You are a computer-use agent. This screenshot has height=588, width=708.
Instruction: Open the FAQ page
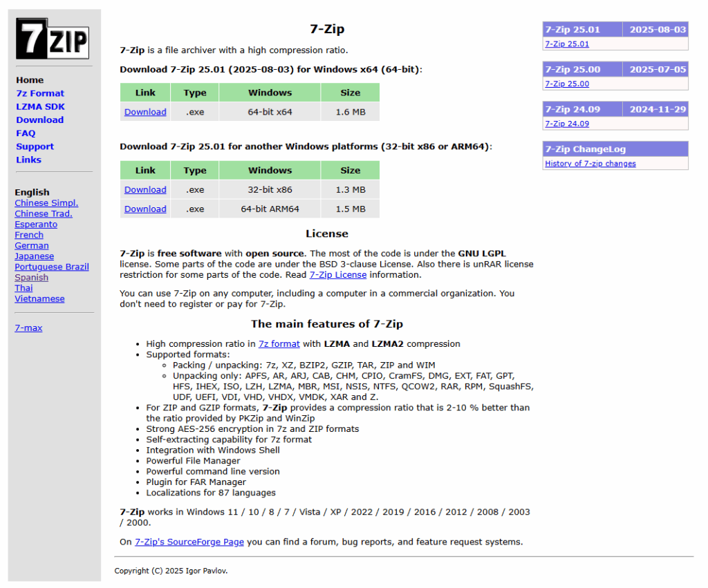(26, 133)
